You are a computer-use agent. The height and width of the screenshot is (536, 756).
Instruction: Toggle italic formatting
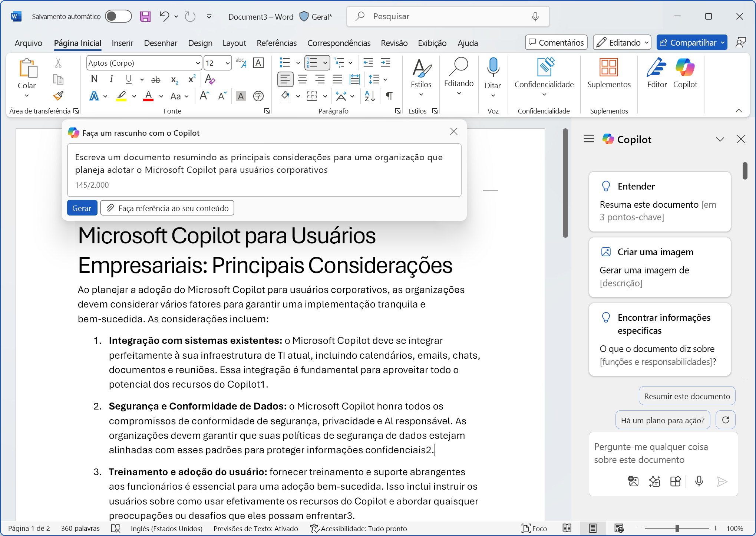click(x=111, y=79)
